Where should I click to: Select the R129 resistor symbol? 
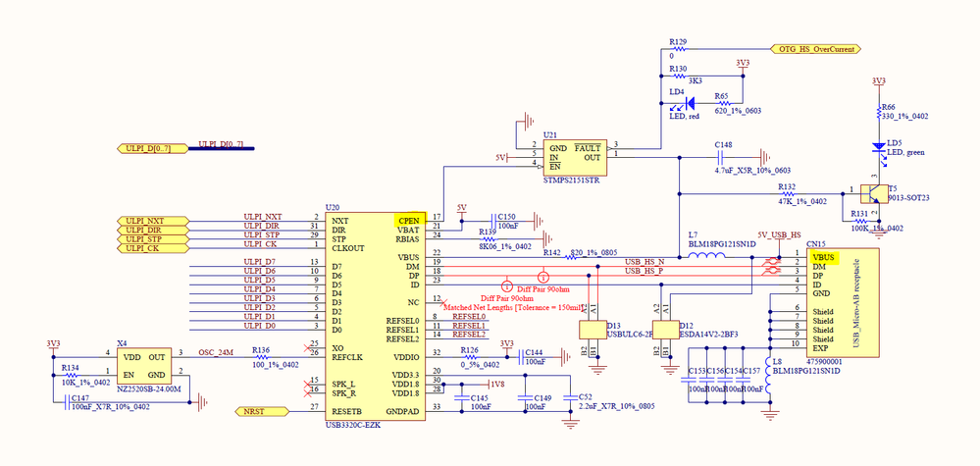(x=678, y=48)
